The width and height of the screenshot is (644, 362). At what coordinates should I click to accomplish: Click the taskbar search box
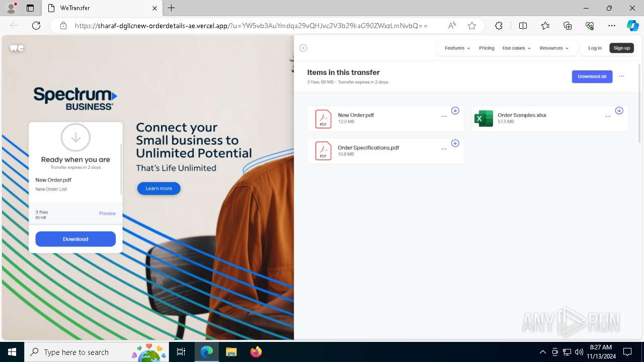click(x=96, y=352)
